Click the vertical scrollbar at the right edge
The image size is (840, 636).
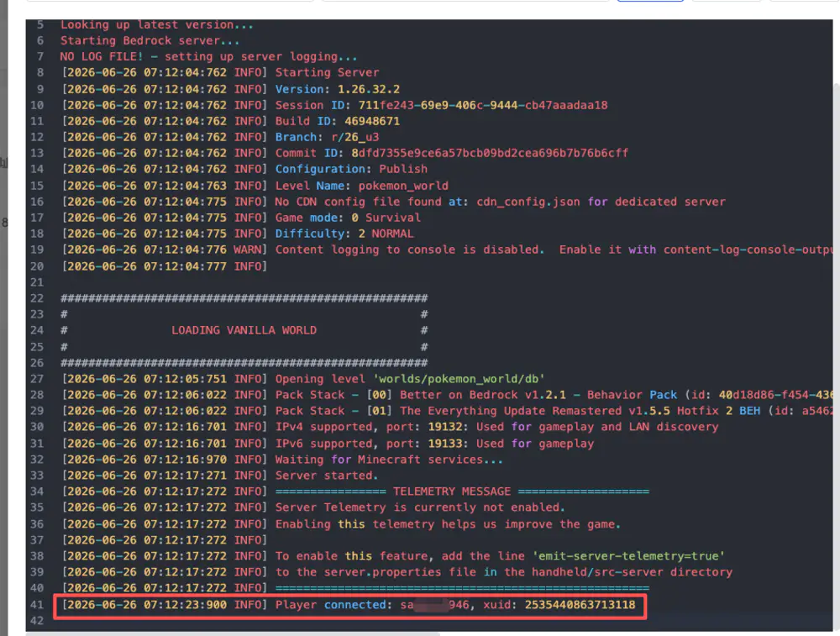click(837, 354)
